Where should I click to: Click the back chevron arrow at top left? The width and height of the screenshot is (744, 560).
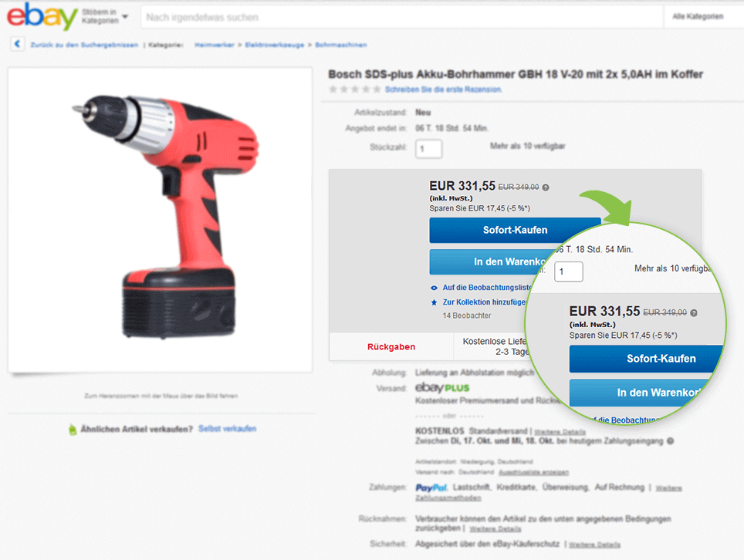17,44
